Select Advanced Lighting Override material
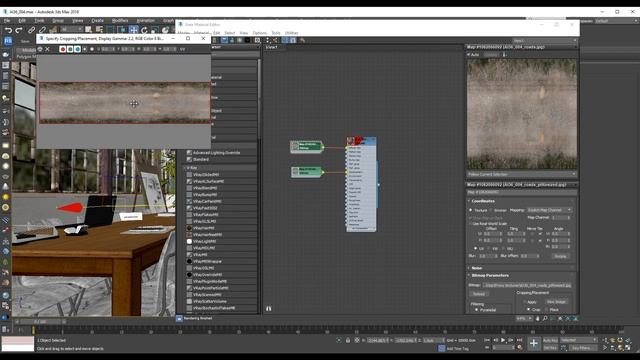This screenshot has height=360, width=640. click(x=221, y=153)
